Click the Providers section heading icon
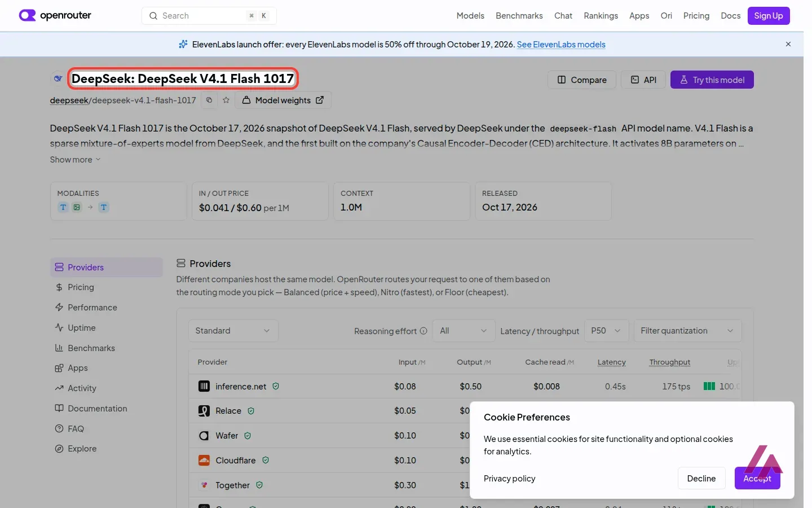The height and width of the screenshot is (508, 812). click(181, 263)
